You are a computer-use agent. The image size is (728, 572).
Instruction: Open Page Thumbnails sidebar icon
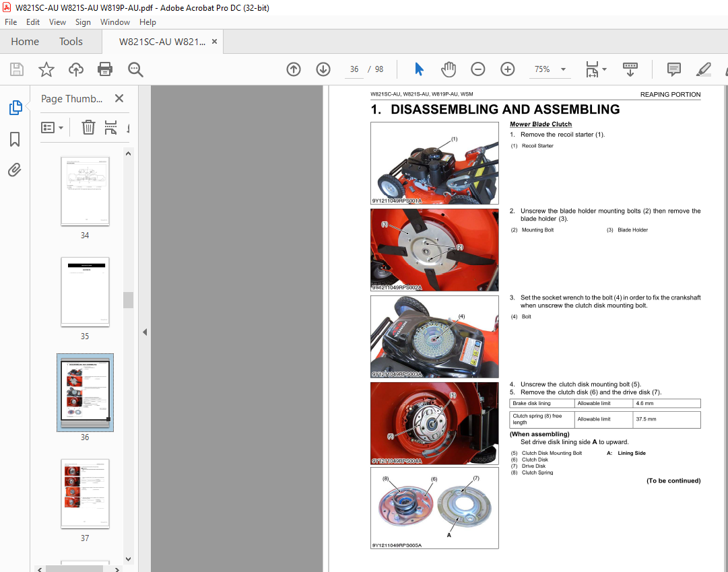[15, 108]
